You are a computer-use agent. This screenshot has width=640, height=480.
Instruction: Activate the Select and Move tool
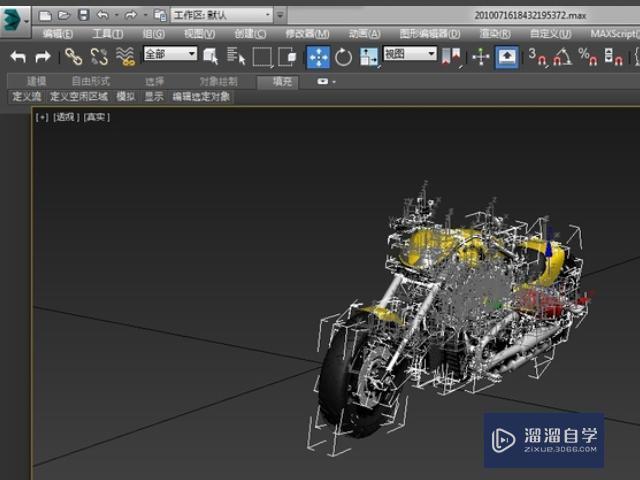(x=318, y=57)
